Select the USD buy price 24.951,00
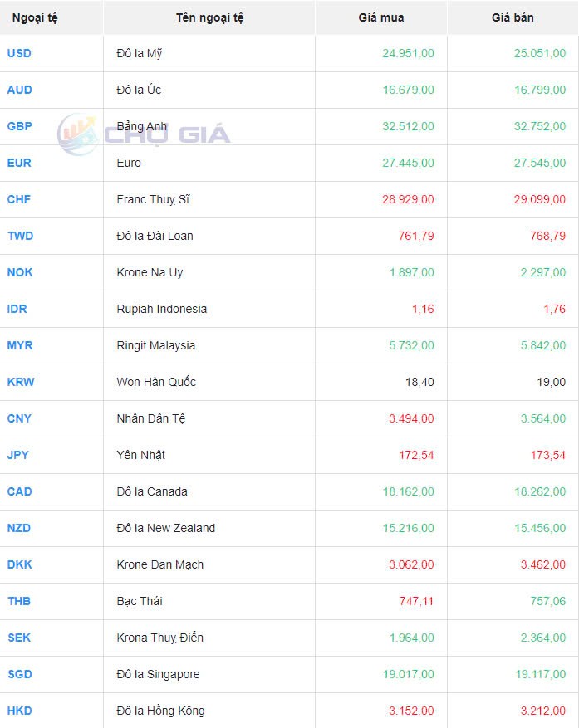 tap(408, 53)
